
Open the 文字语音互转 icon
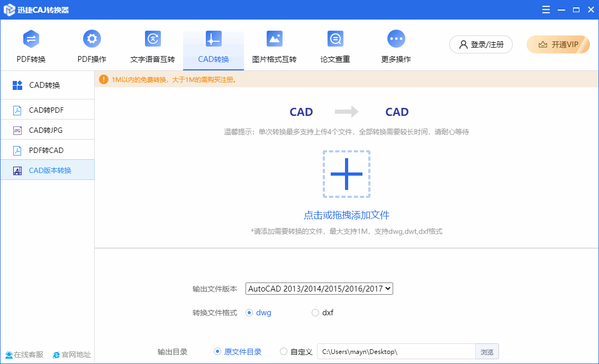(x=153, y=39)
